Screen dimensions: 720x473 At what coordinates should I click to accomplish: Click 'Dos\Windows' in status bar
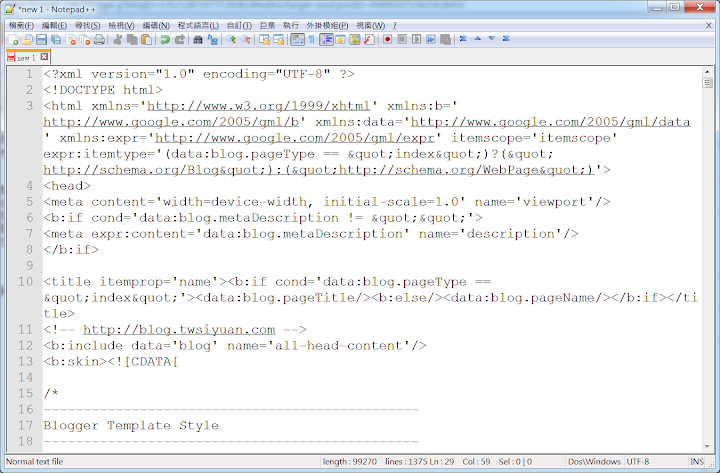(594, 462)
